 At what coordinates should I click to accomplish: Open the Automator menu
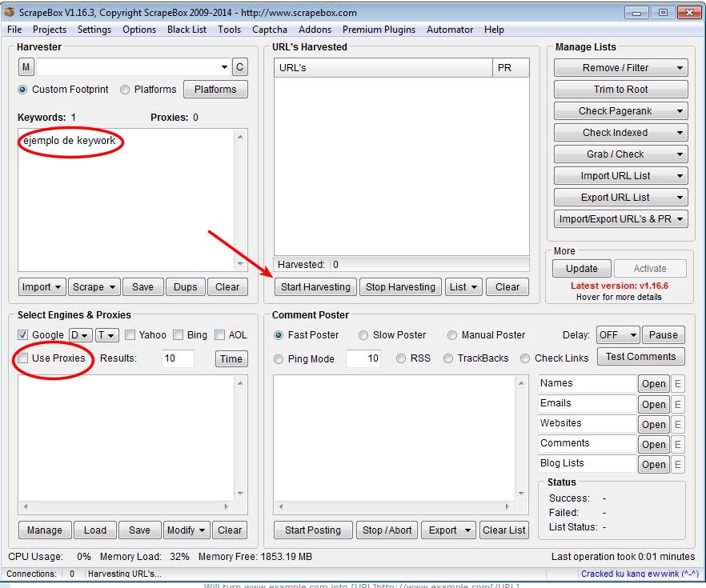pyautogui.click(x=449, y=30)
